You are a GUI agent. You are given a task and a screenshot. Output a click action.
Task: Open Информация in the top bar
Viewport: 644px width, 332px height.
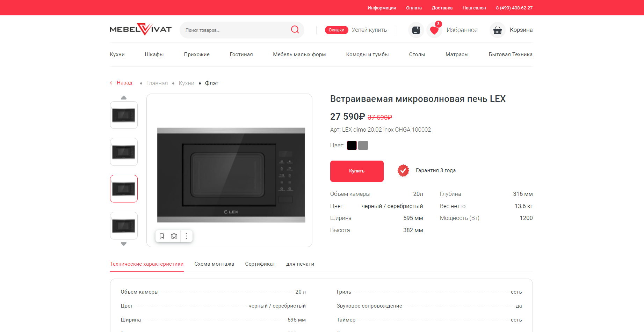382,8
